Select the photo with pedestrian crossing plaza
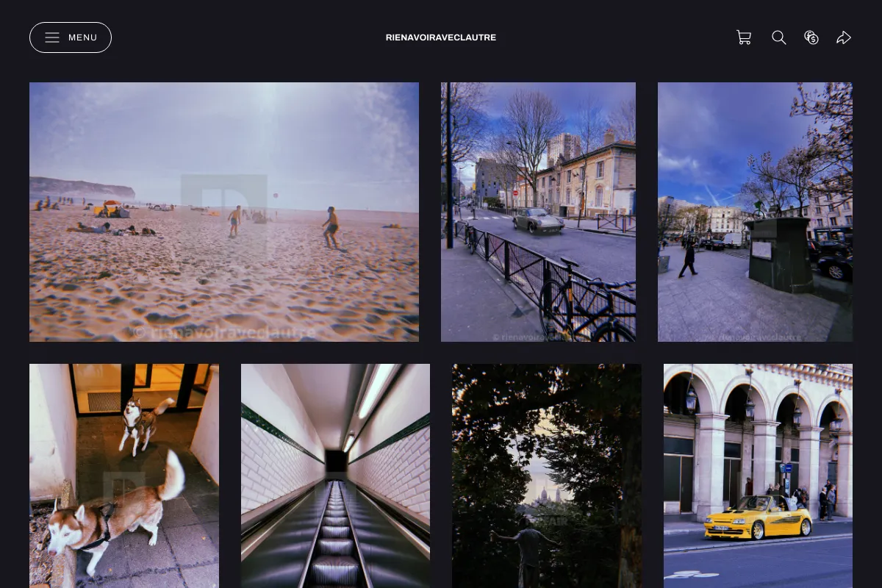882x588 pixels. (x=755, y=212)
